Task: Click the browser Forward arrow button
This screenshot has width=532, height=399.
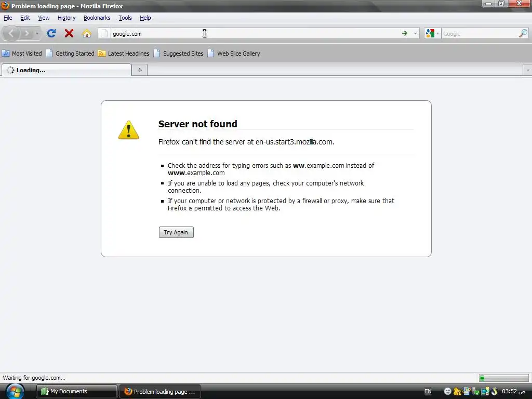Action: [26, 33]
